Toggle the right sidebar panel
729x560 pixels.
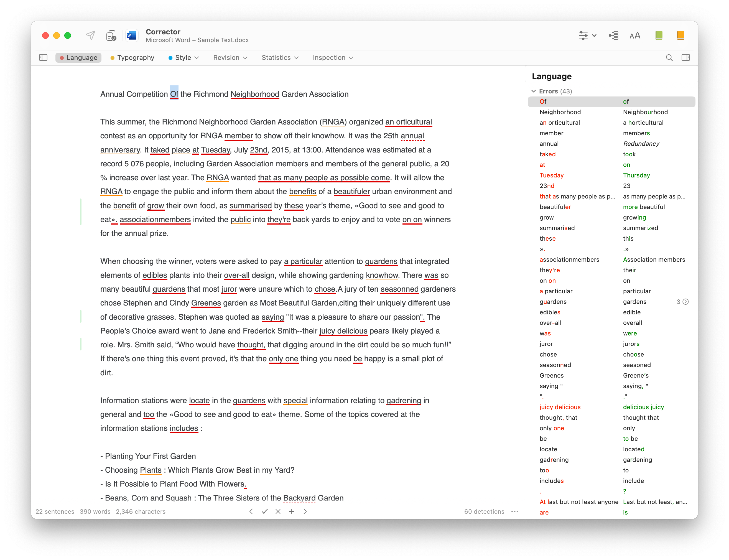[686, 58]
